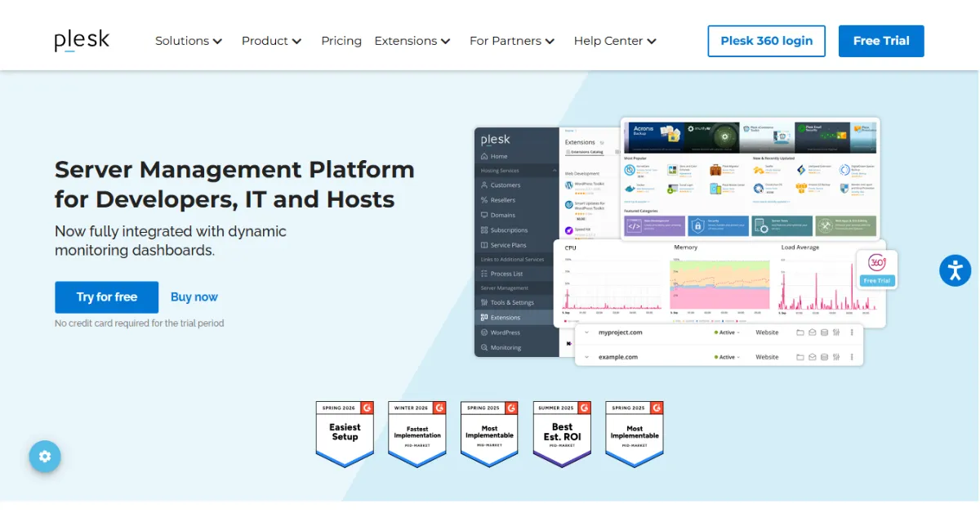Click the folder icon in the example.com row
Viewport: 980px width, 513px height.
point(800,357)
